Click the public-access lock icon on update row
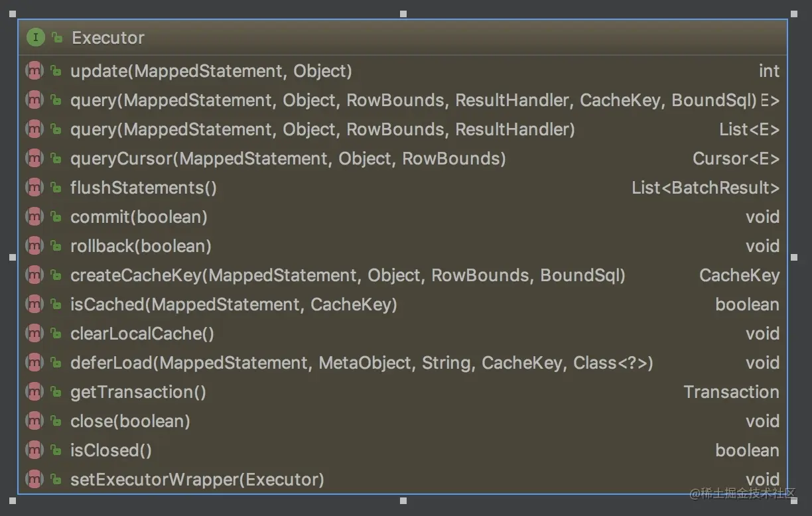Viewport: 812px width, 516px height. (56, 71)
